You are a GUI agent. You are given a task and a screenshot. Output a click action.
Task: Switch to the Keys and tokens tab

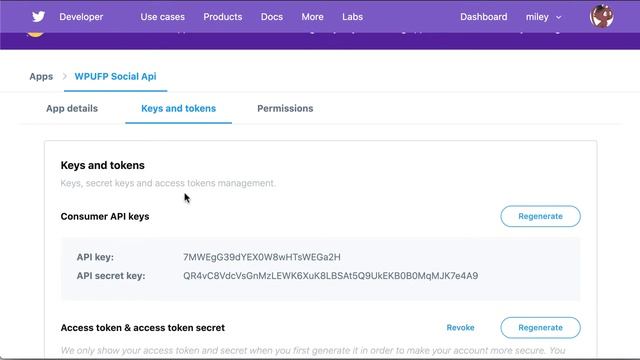pos(178,109)
